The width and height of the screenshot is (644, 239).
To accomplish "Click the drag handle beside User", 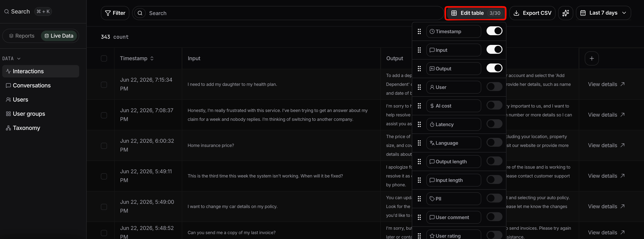I will [x=419, y=87].
